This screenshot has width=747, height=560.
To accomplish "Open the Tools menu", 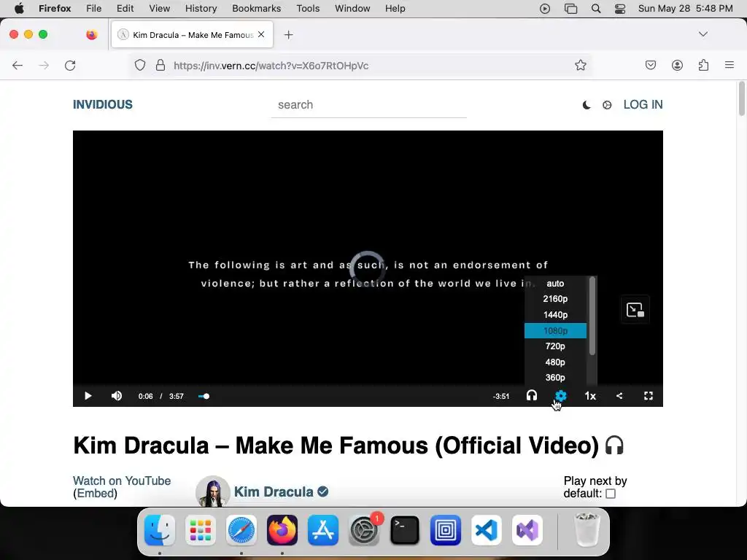I will click(308, 8).
